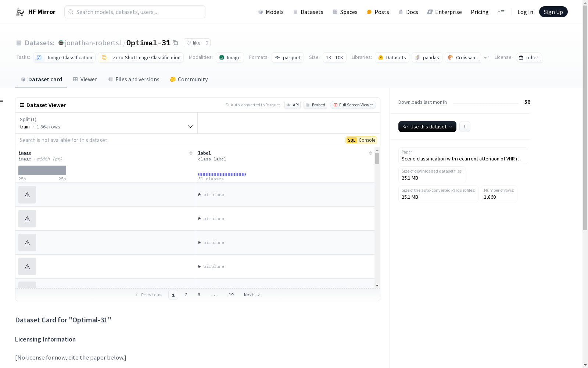Click the label classes distribution bars
The width and height of the screenshot is (588, 368).
[222, 174]
